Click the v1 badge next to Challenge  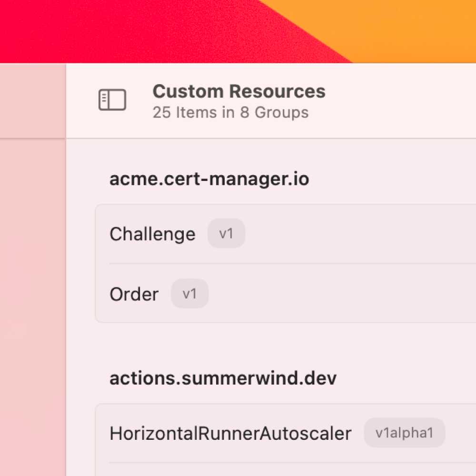pyautogui.click(x=227, y=233)
